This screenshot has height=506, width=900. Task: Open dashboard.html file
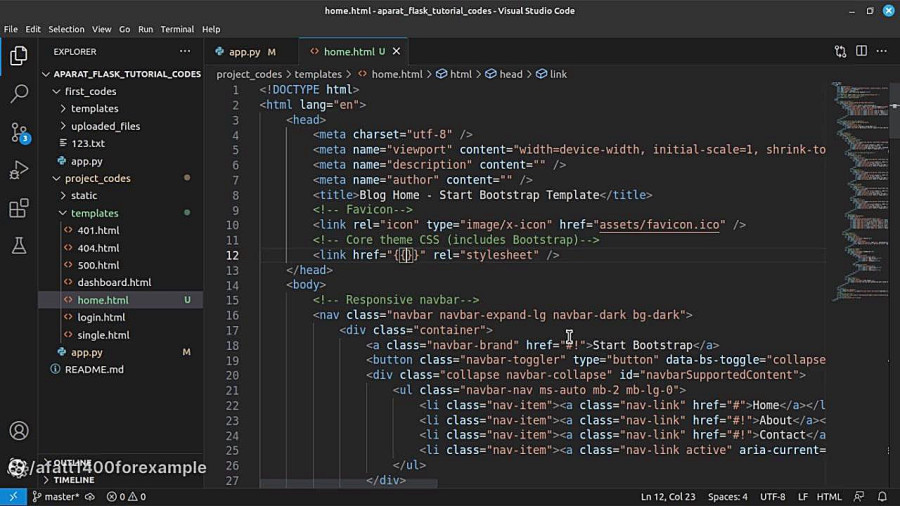coord(114,282)
